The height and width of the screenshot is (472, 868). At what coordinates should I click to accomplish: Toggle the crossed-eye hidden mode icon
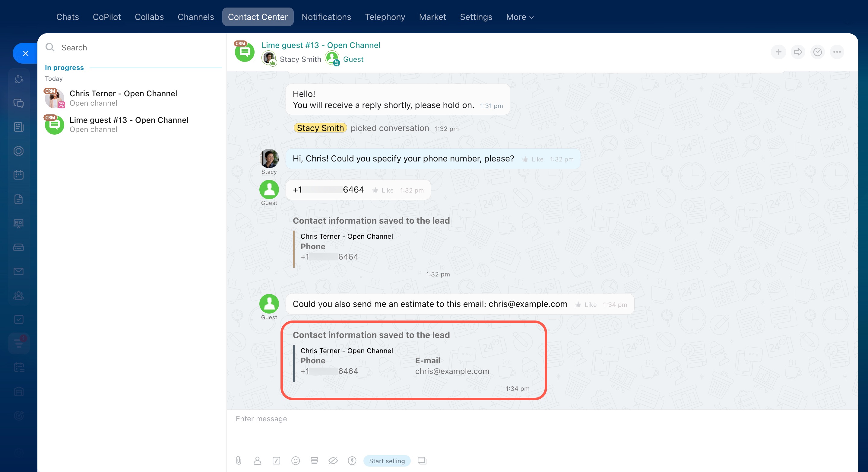pyautogui.click(x=333, y=461)
